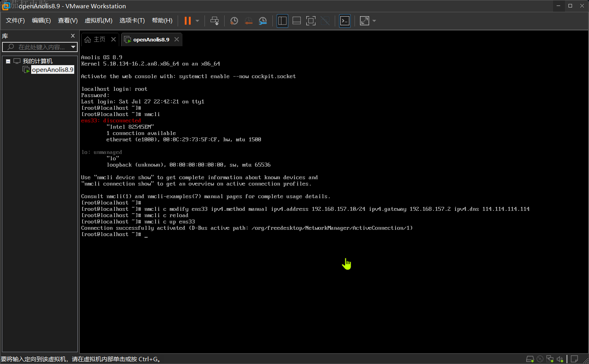Open the stretch display dropdown arrow
This screenshot has width=589, height=364.
pos(374,21)
